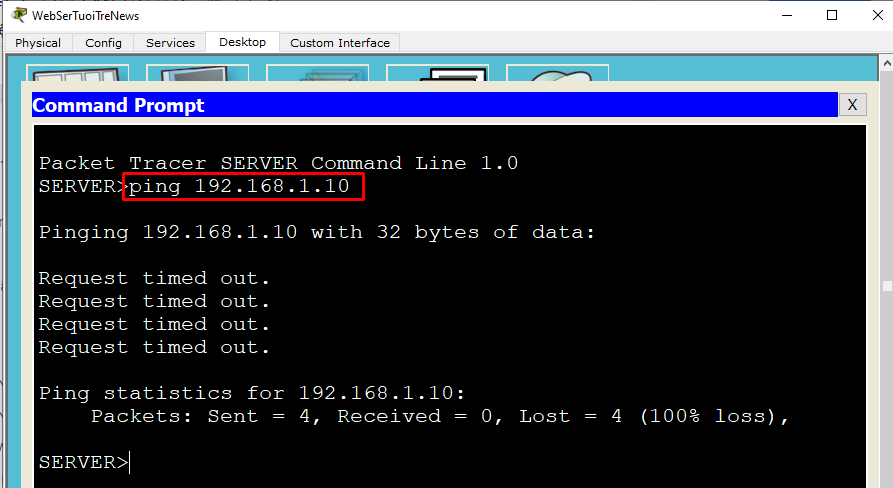
Task: Minimize the WebSerTuoiTreNews window
Action: coord(787,15)
